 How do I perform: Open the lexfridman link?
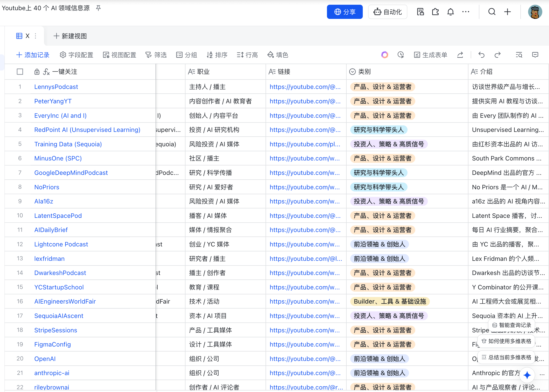[x=49, y=259]
